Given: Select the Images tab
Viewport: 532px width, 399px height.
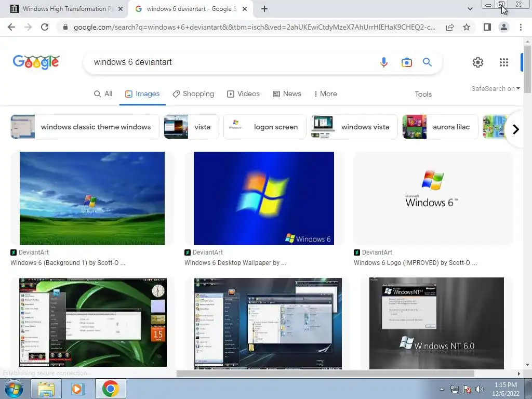Looking at the screenshot, I should (x=142, y=94).
